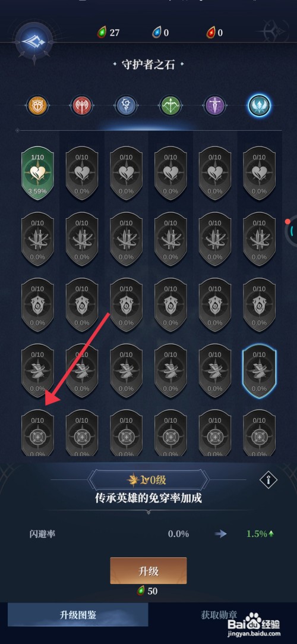Switch to the 升级图鉴 tab
This screenshot has height=644, width=297.
coord(78,615)
